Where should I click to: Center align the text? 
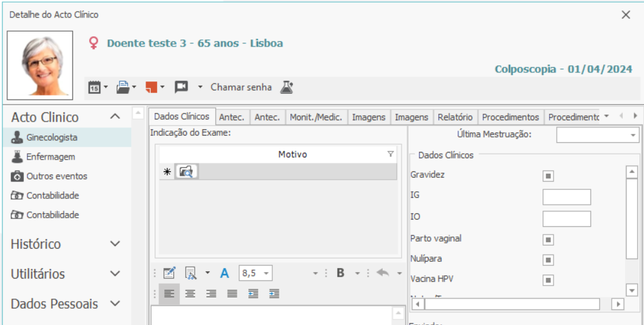coord(190,293)
